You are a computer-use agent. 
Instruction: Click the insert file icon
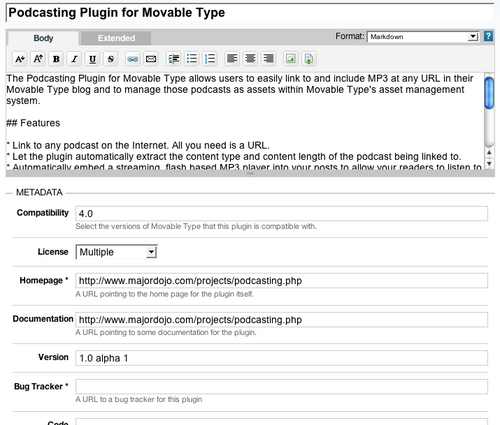[309, 59]
